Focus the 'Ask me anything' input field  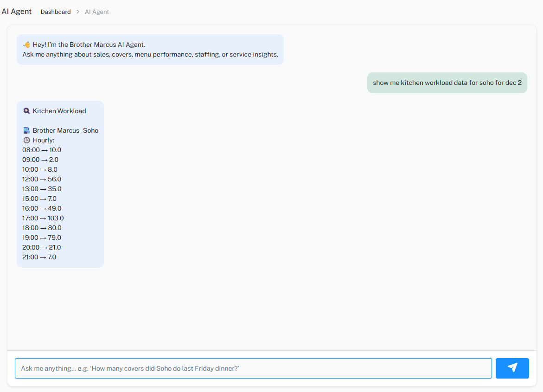pyautogui.click(x=253, y=368)
